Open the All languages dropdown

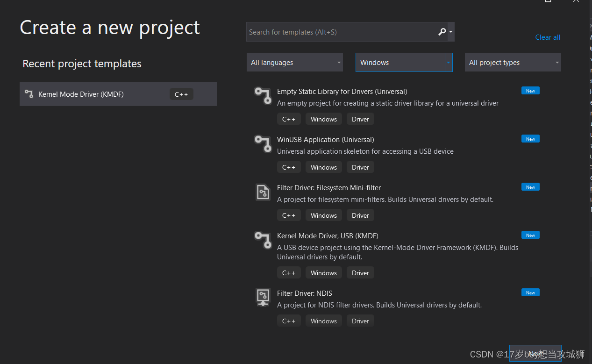(x=294, y=62)
